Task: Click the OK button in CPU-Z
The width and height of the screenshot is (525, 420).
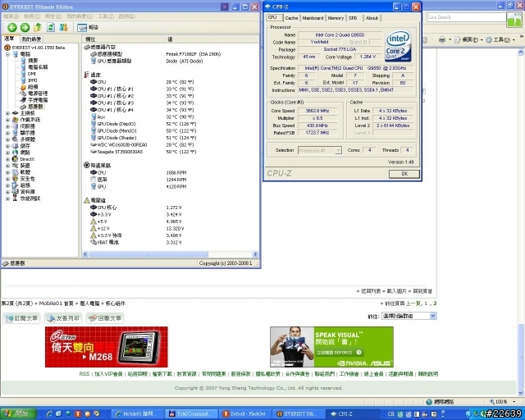Action: (404, 174)
